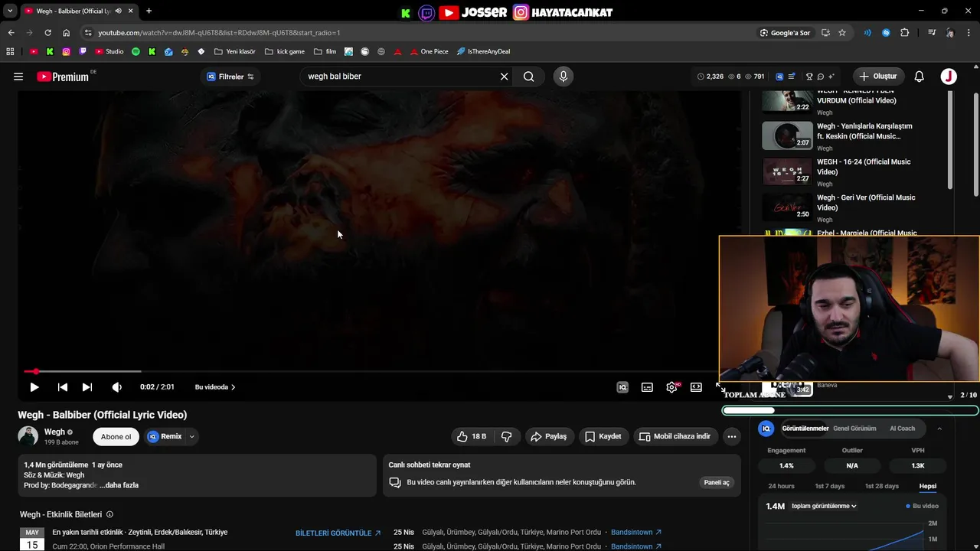This screenshot has height=551, width=980.
Task: Click BİLETLERİ GÖRÜNTÜLE tickets link
Action: 338,533
